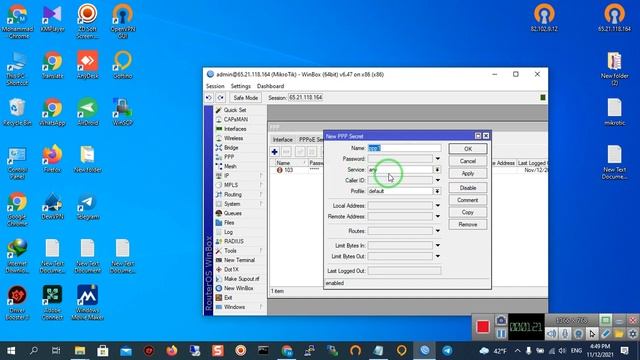Expand the System submenu in sidebar
The height and width of the screenshot is (360, 640).
(261, 204)
